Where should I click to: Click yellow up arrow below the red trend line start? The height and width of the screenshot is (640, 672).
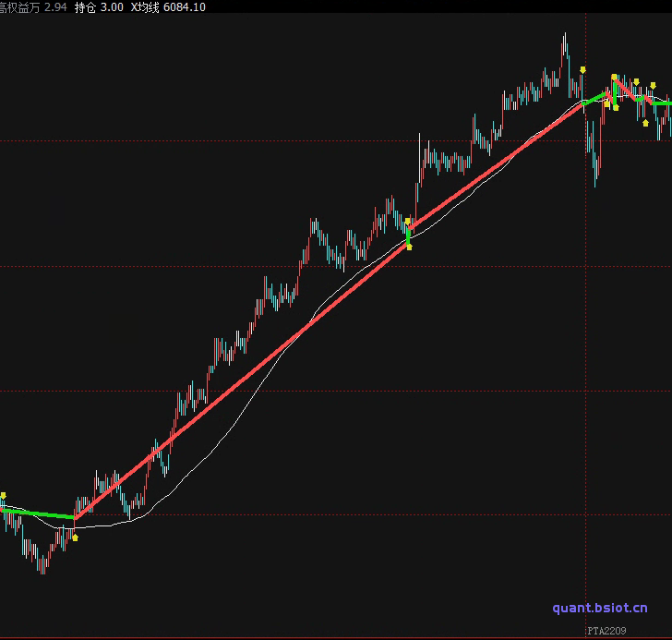[75, 537]
